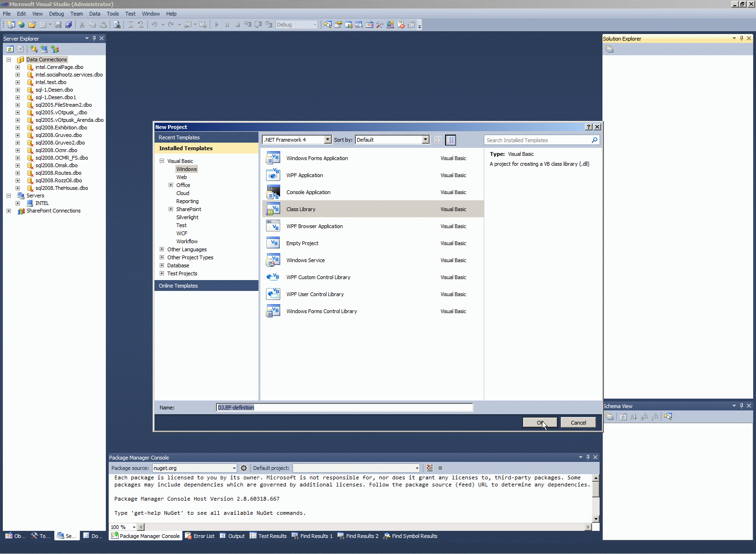Viewport: 756px width, 554px height.
Task: Open the Default project dropdown
Action: 417,468
